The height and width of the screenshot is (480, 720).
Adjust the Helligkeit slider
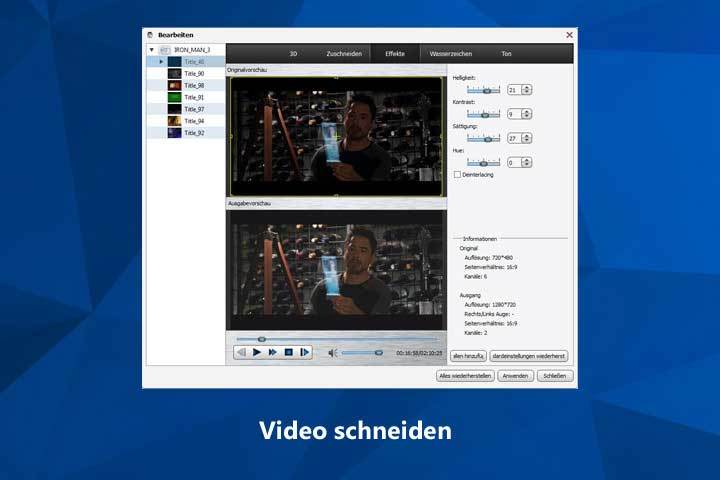point(483,90)
